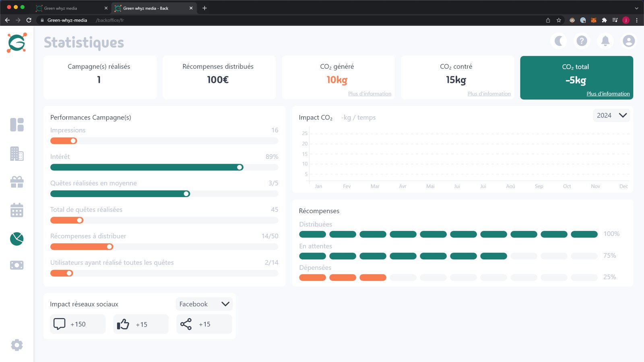Open Plus d'information in CO₂ total card
Image resolution: width=644 pixels, height=362 pixels.
pyautogui.click(x=608, y=94)
